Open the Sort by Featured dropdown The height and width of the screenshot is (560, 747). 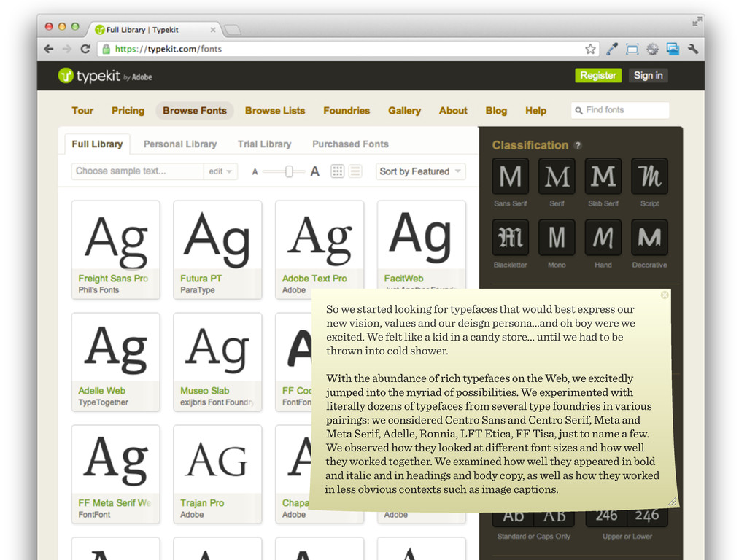pos(420,171)
